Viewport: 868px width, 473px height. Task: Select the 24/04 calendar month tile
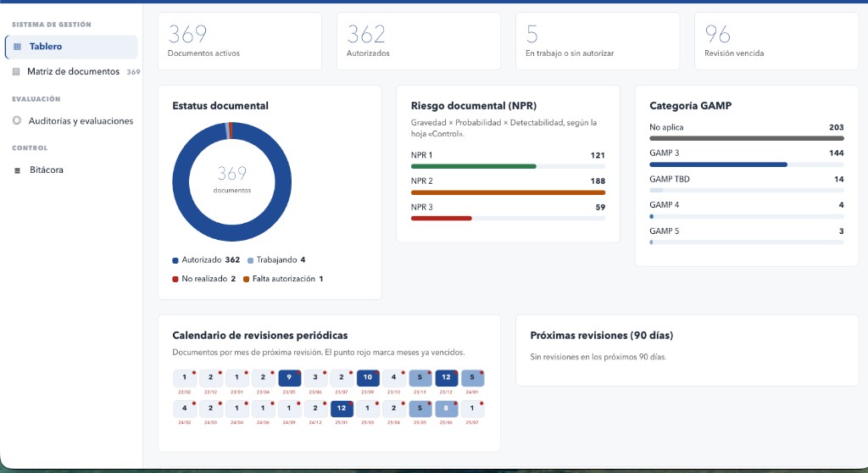tap(236, 409)
